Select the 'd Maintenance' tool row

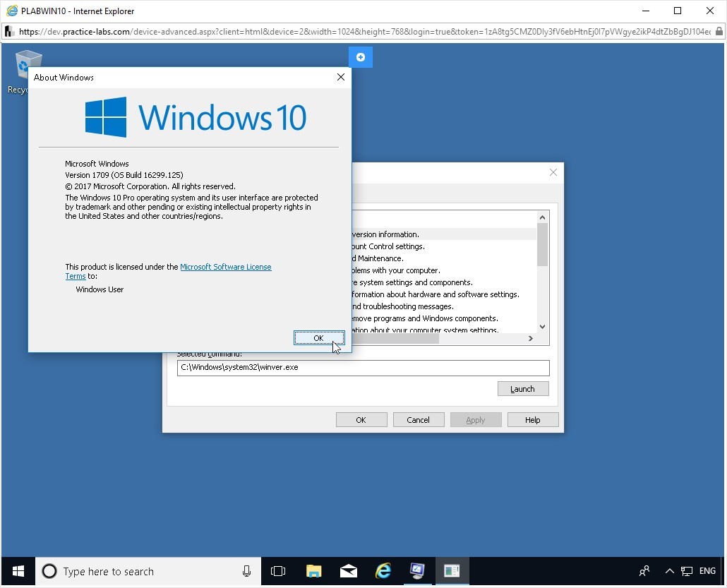coord(444,258)
